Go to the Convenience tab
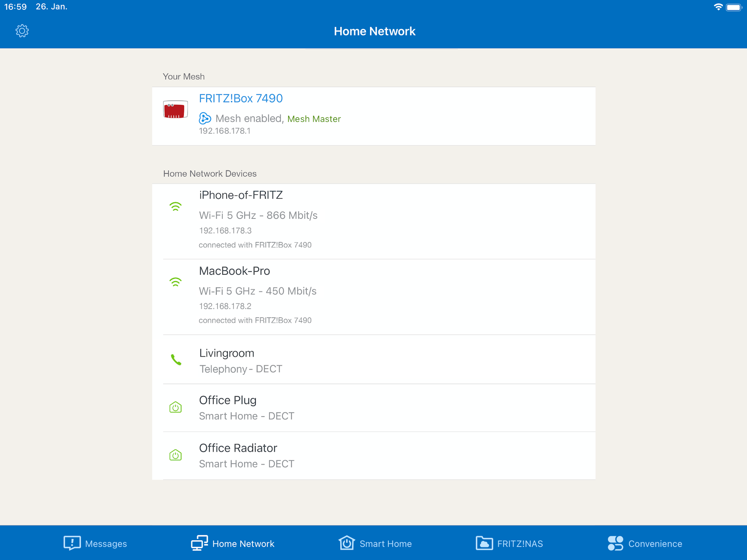747x560 pixels. (645, 543)
